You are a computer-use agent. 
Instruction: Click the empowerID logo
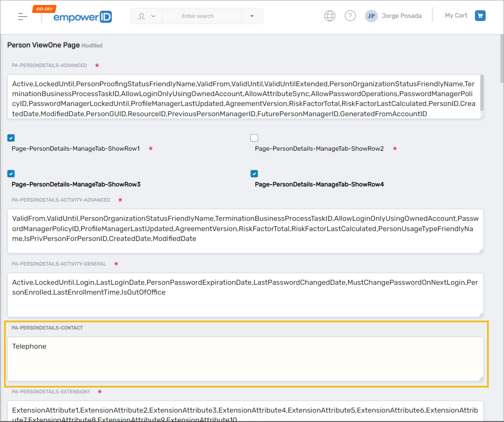point(82,17)
